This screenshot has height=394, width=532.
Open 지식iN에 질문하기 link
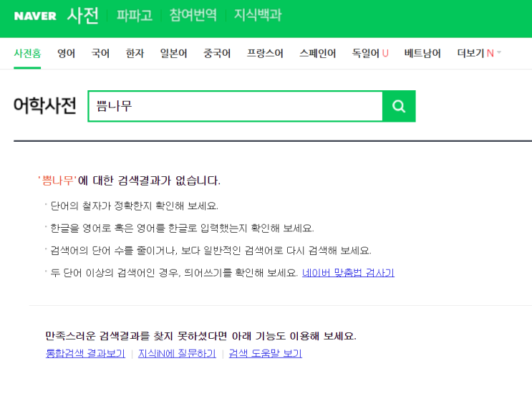[177, 353]
